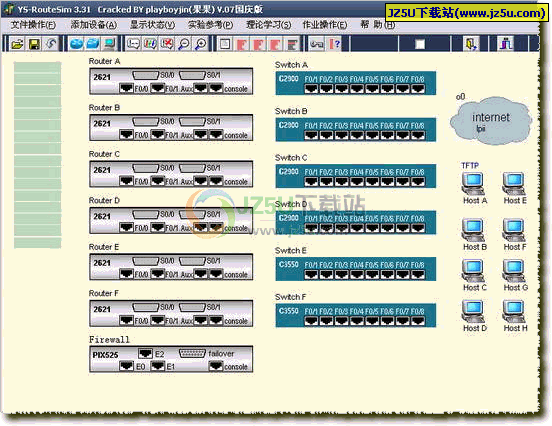Click the Firewall's E2 port
This screenshot has height=426, width=552.
tap(145, 353)
